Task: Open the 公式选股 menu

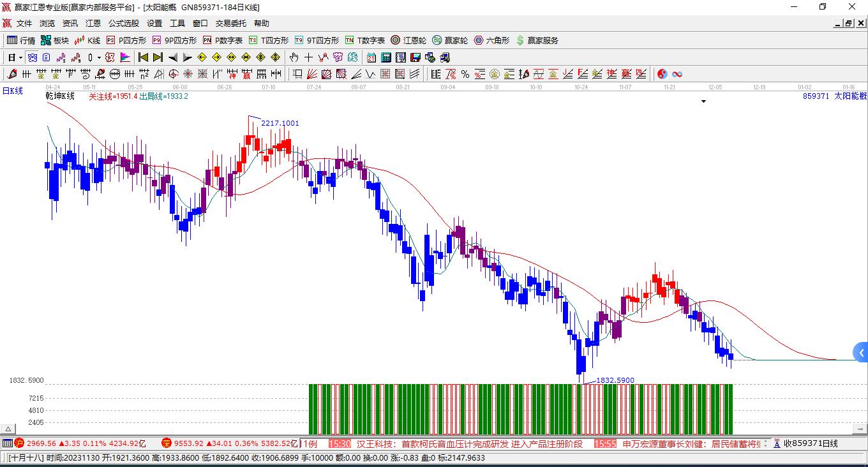Action: [123, 23]
